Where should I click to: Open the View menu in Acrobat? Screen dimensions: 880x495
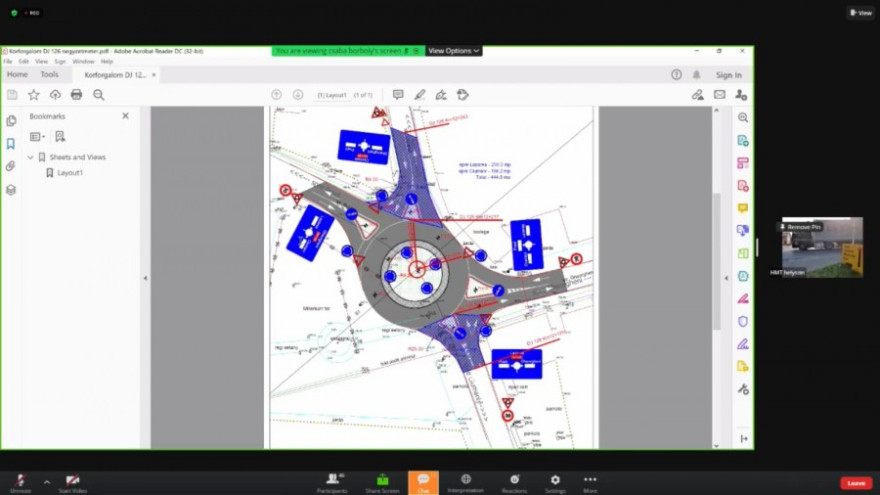(41, 62)
